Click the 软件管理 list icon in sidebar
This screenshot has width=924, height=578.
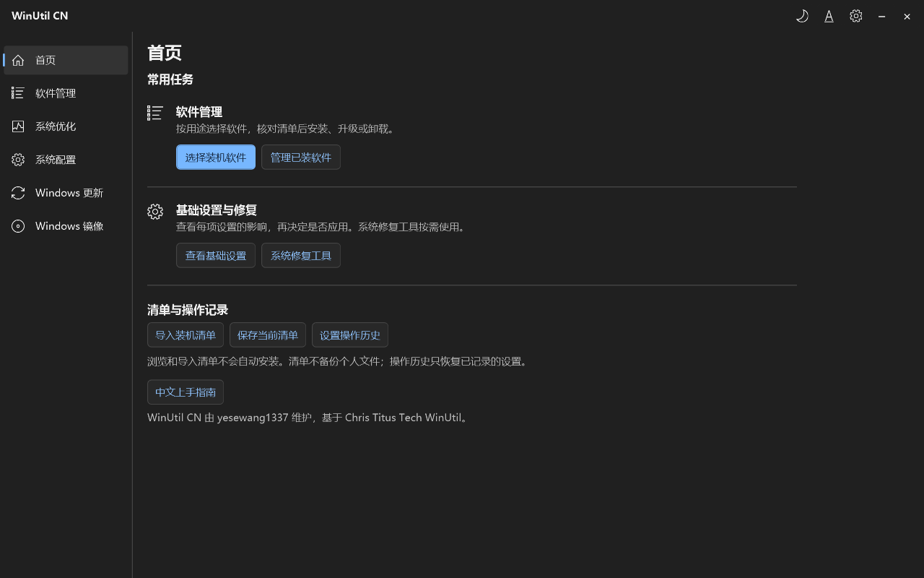pos(18,93)
